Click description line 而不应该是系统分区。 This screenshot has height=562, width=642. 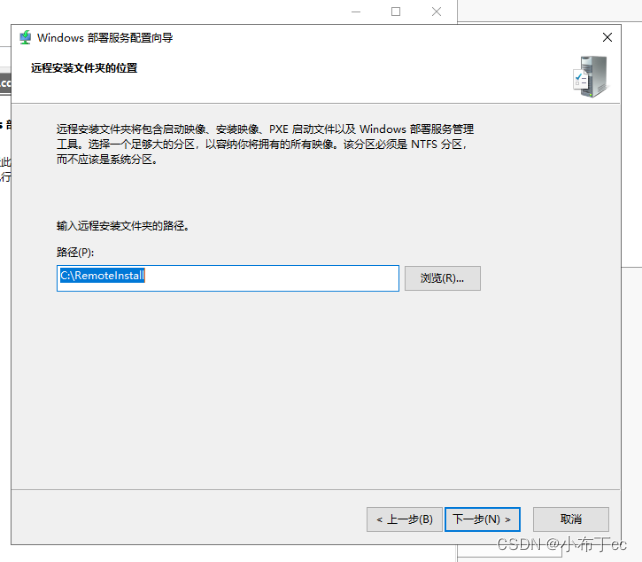click(107, 159)
